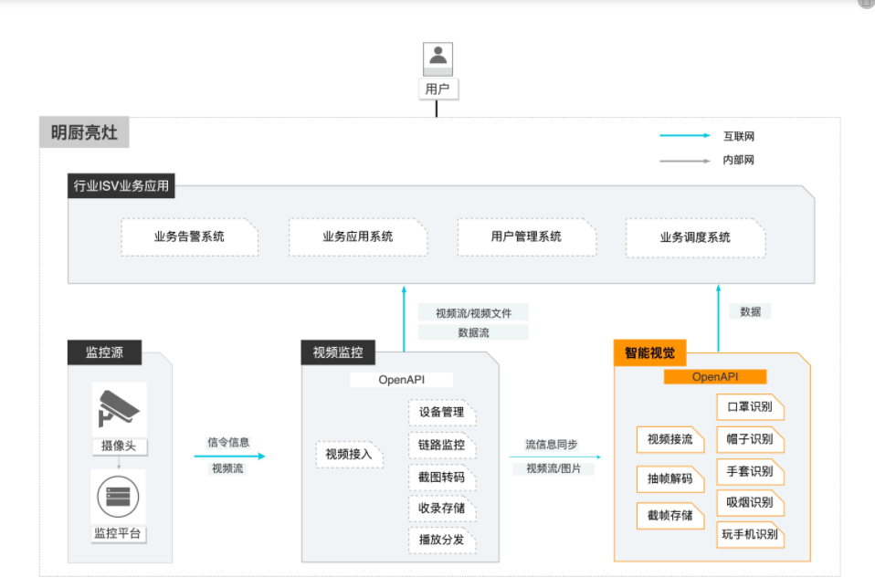Open the 行业ISV业务应用 section label
The height and width of the screenshot is (588, 875).
(121, 185)
